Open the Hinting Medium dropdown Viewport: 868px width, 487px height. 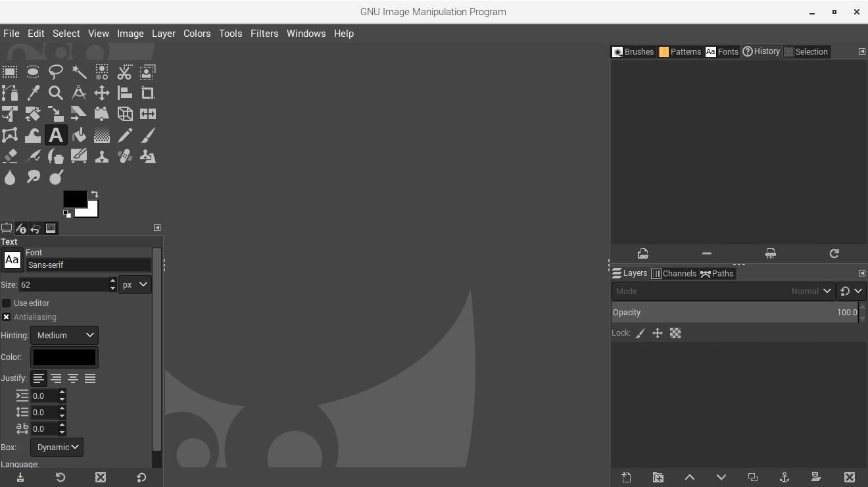(x=64, y=335)
